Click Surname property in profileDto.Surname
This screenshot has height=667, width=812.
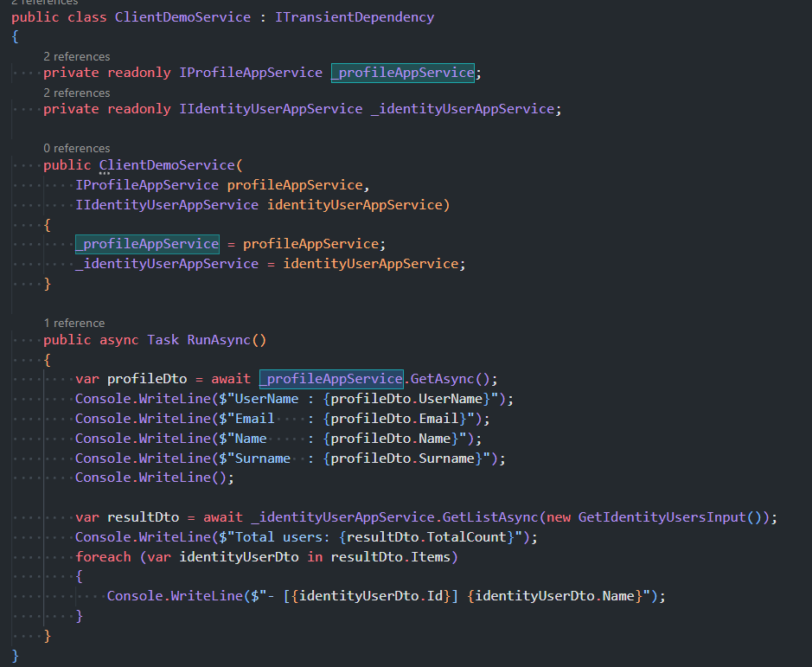click(444, 459)
